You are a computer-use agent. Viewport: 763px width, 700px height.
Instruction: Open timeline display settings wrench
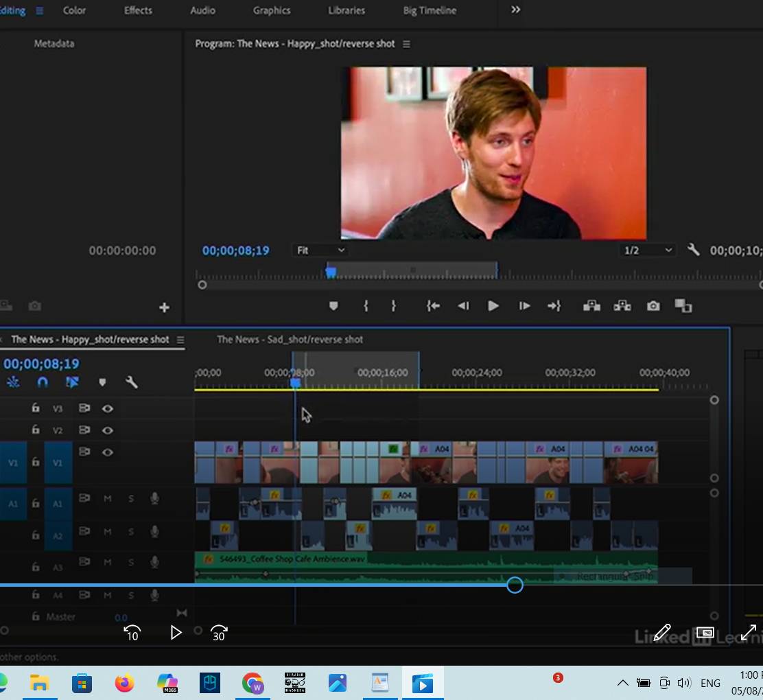coord(132,382)
